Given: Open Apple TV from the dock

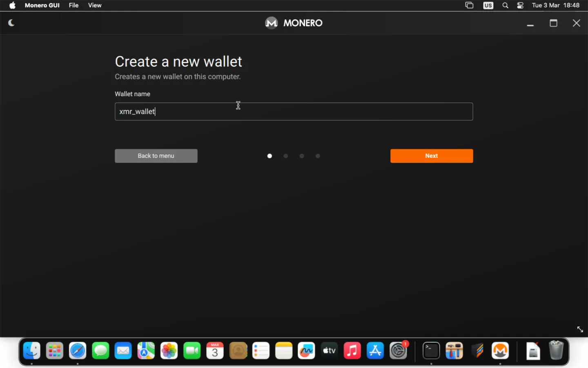Looking at the screenshot, I should click(330, 351).
